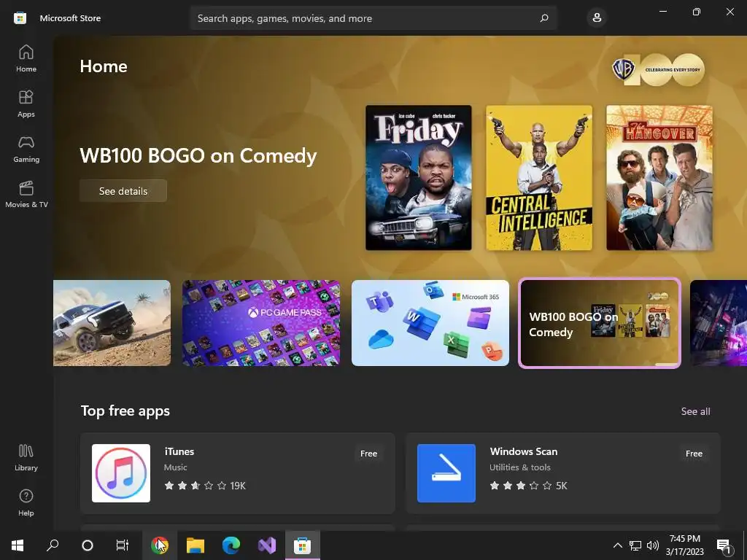Open Cortana from the taskbar
This screenshot has height=560, width=747.
pos(88,545)
